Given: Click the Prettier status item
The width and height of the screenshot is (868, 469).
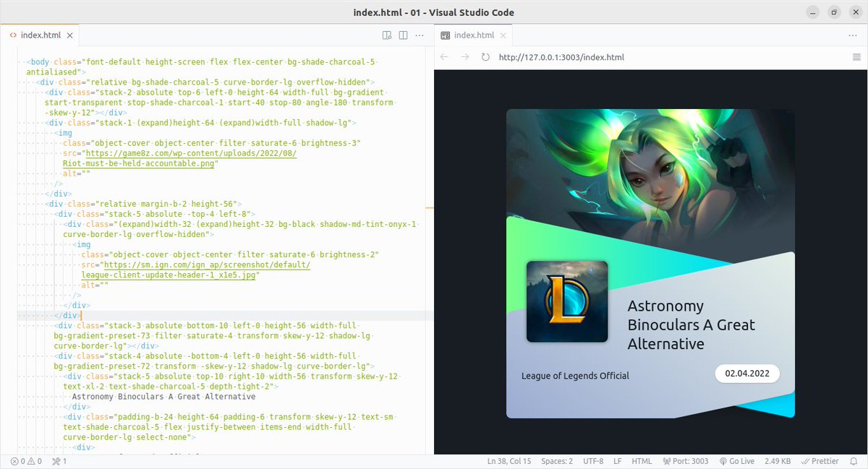Looking at the screenshot, I should coord(820,461).
